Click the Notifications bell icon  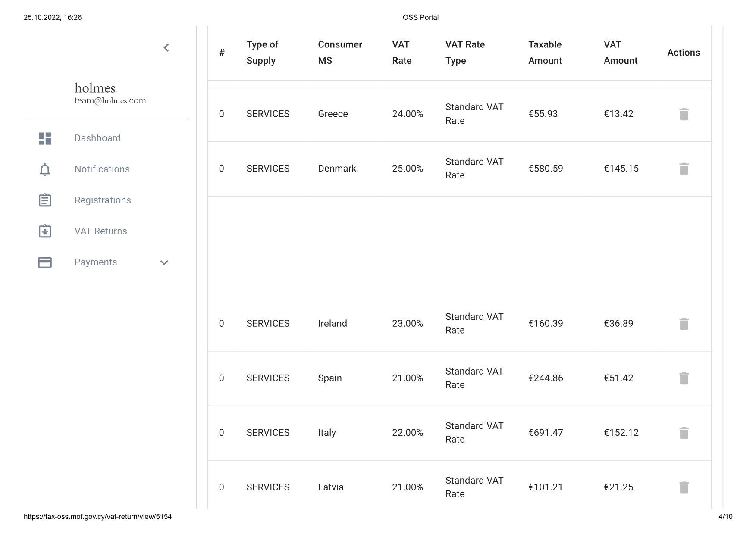point(45,169)
